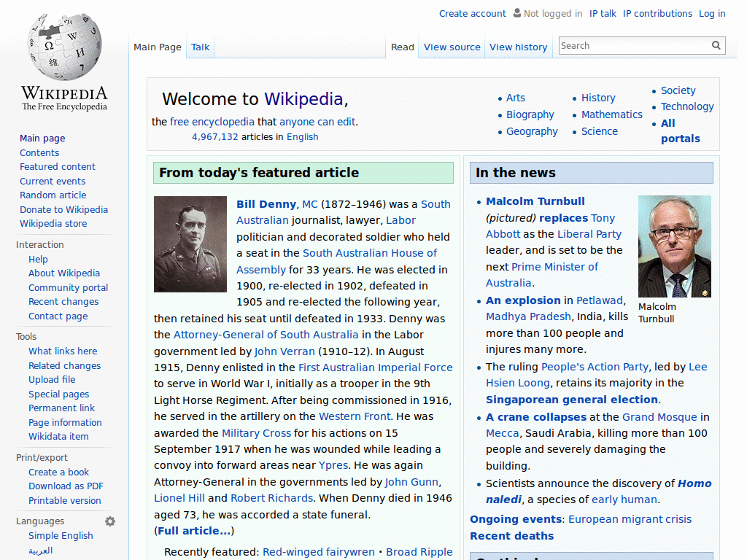Click the Full article… link
The height and width of the screenshot is (560, 747).
[x=194, y=531]
